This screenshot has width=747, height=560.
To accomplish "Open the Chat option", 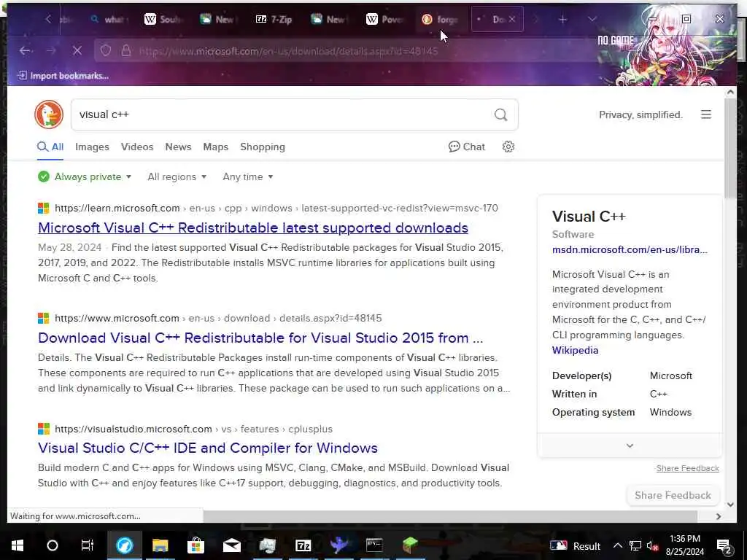I will [467, 147].
